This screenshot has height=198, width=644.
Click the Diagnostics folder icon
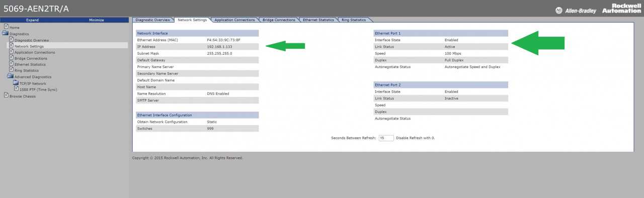[5, 33]
